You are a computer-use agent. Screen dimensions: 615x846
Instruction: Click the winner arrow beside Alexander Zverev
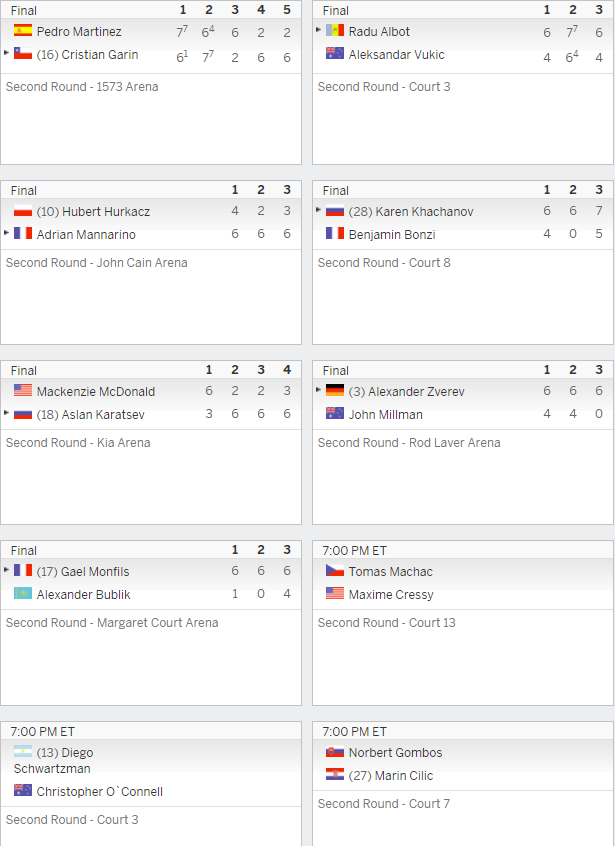tap(318, 390)
